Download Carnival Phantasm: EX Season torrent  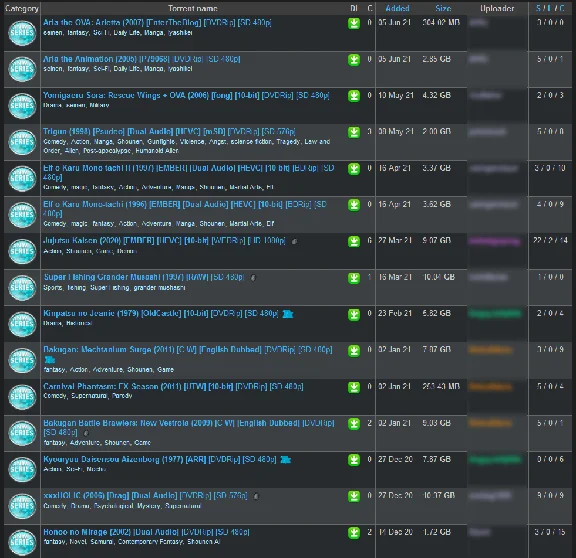pos(354,388)
